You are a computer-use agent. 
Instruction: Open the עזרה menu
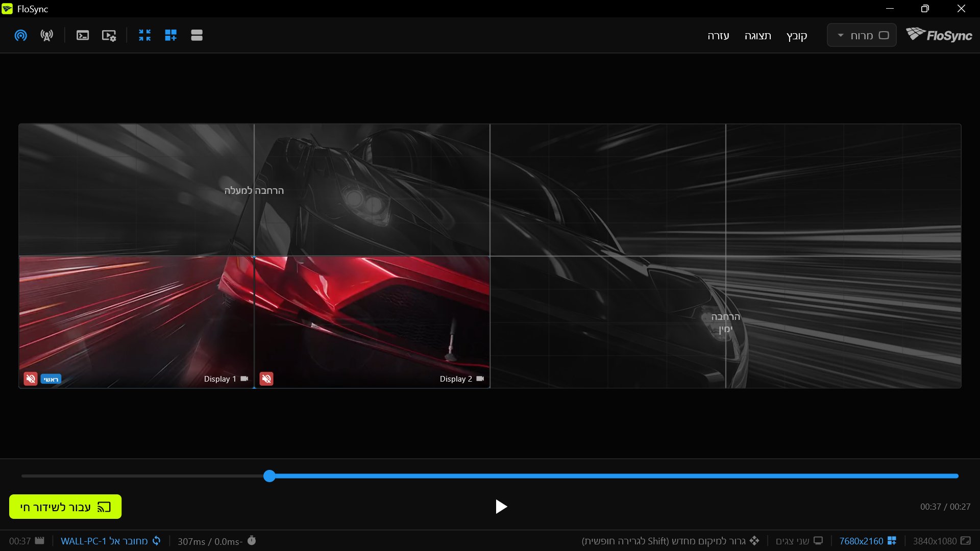(718, 36)
